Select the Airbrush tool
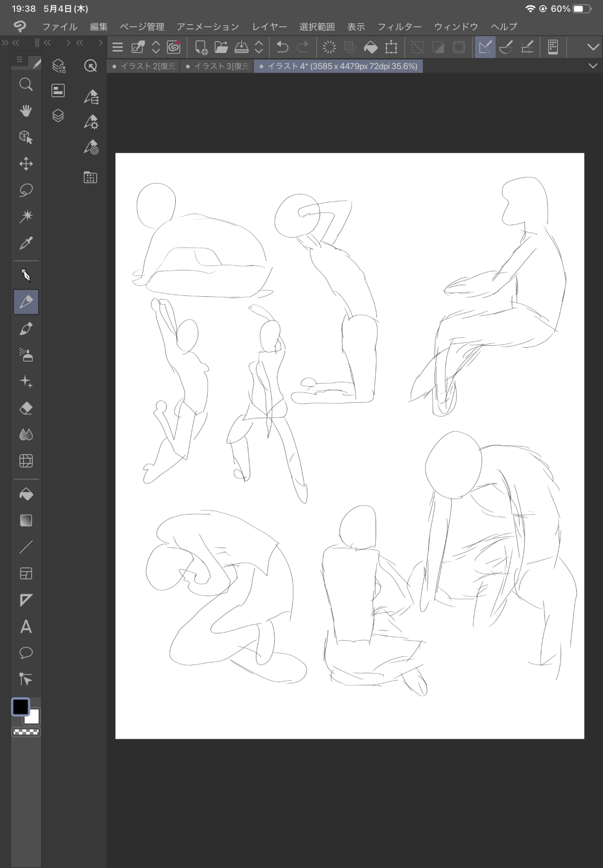 click(x=26, y=355)
